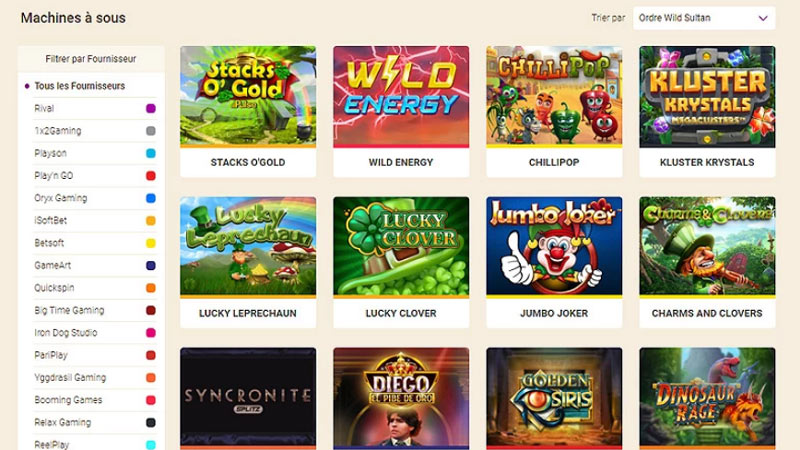Open the Stacks O'Gold game thumbnail
Viewport: 800px width, 450px height.
coord(248,95)
